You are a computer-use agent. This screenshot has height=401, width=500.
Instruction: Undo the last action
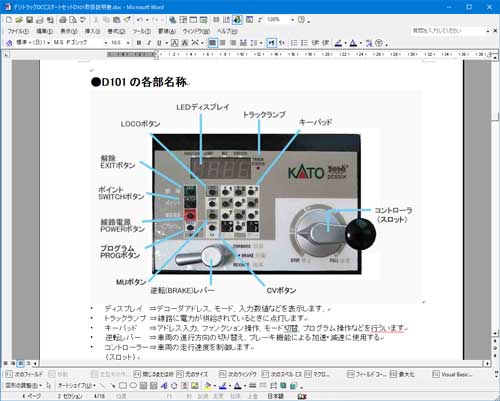140,20
